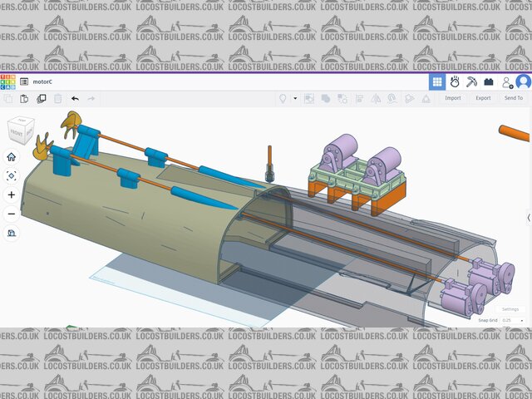Click the Export button
Viewport: 532px width, 399px height.
click(482, 98)
